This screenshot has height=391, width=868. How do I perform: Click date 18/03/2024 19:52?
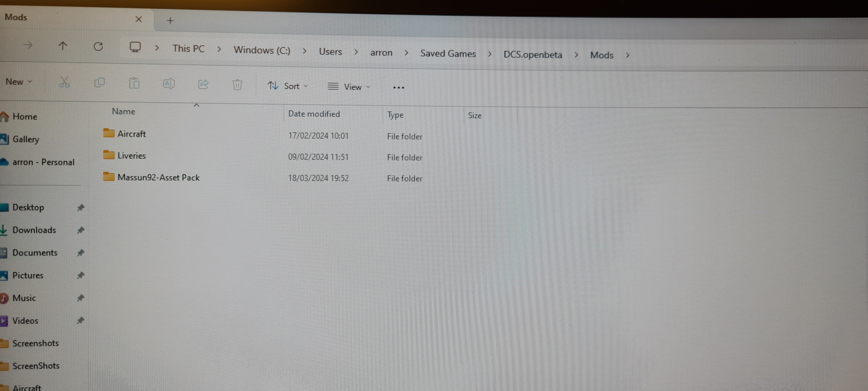pos(318,178)
